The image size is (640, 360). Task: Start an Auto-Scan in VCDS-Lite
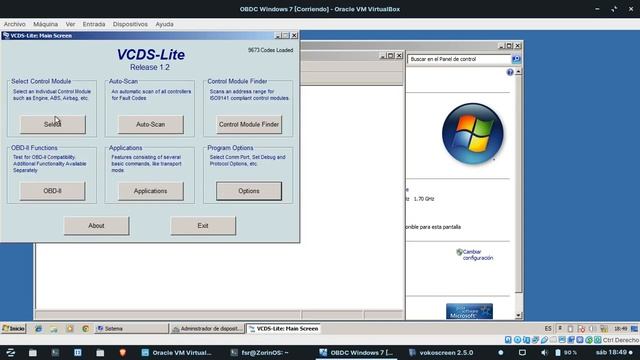tap(151, 124)
